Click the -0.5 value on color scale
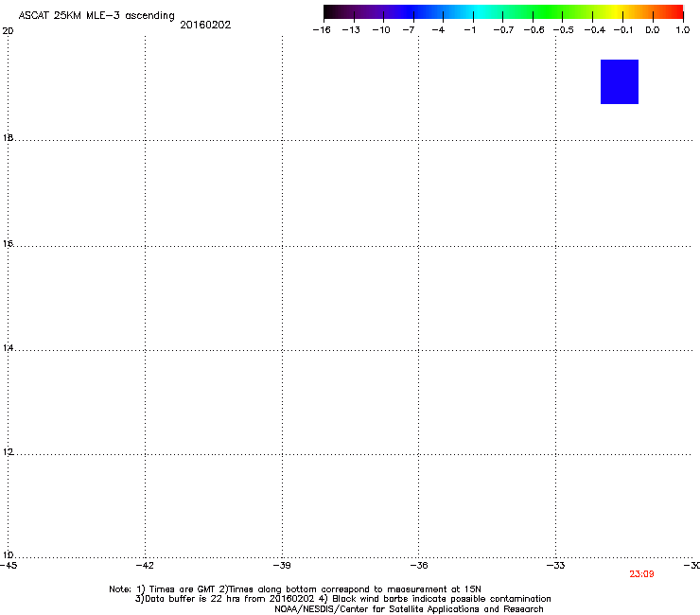 (564, 30)
